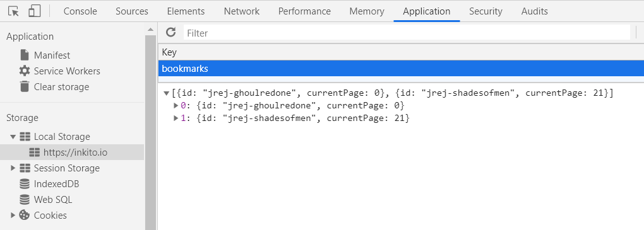Viewport: 644px width, 230px height.
Task: Collapse the bookmarks array preview
Action: (x=166, y=93)
